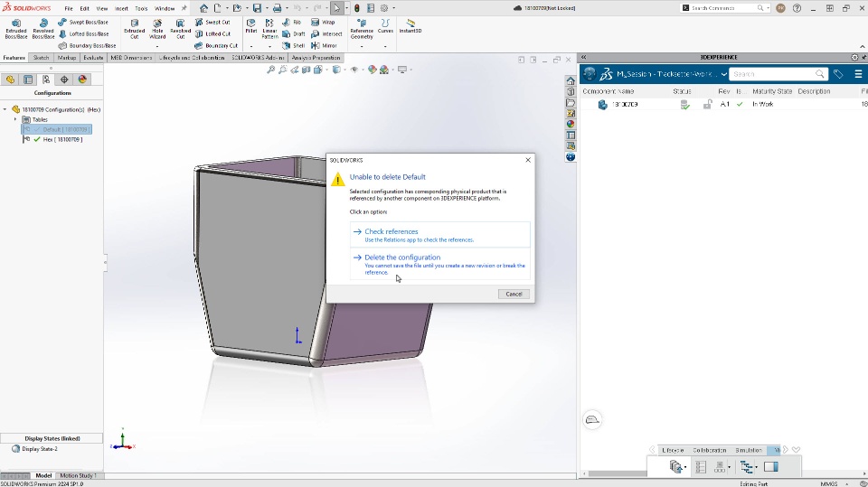
Task: Open the Insert menu
Action: pos(121,8)
